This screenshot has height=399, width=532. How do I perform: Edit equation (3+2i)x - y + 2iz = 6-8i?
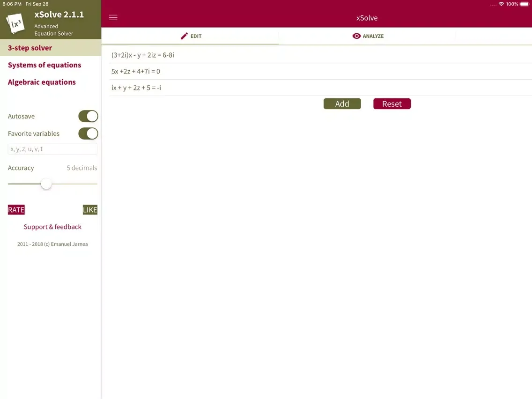click(x=321, y=55)
